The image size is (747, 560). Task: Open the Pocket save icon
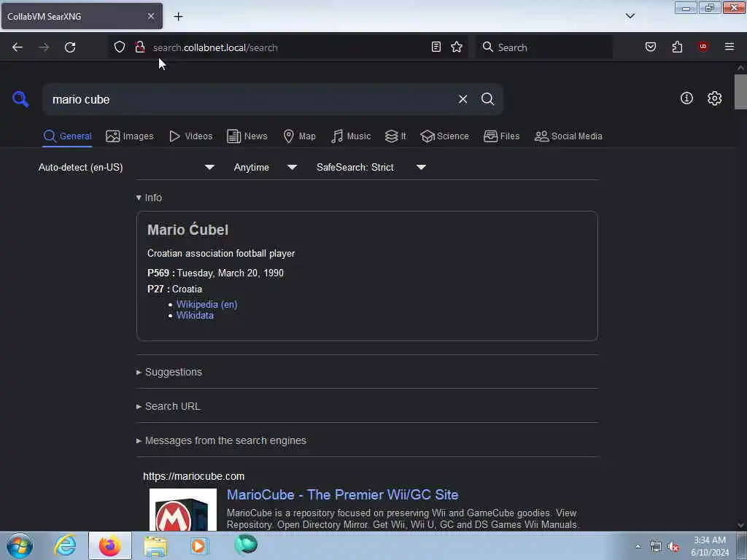click(x=651, y=47)
